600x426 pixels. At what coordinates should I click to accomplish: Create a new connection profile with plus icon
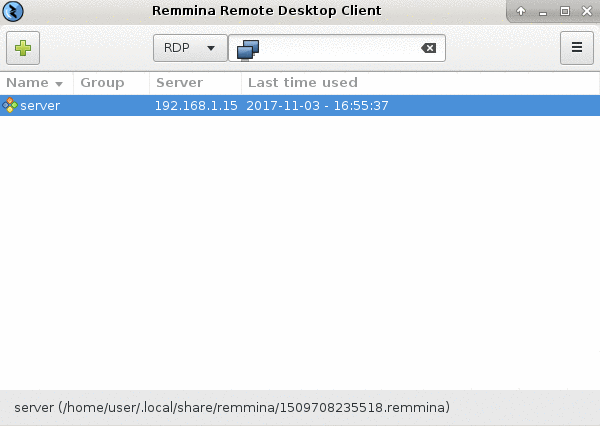click(x=23, y=48)
